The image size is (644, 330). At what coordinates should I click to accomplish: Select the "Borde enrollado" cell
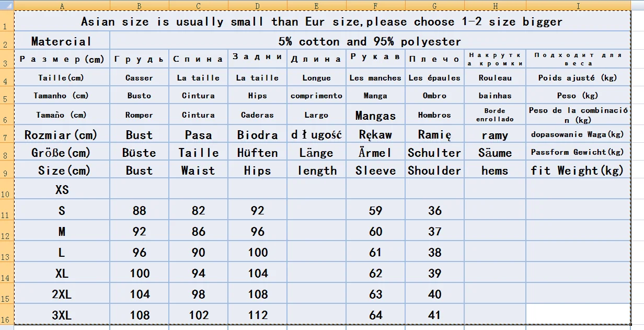pyautogui.click(x=494, y=115)
